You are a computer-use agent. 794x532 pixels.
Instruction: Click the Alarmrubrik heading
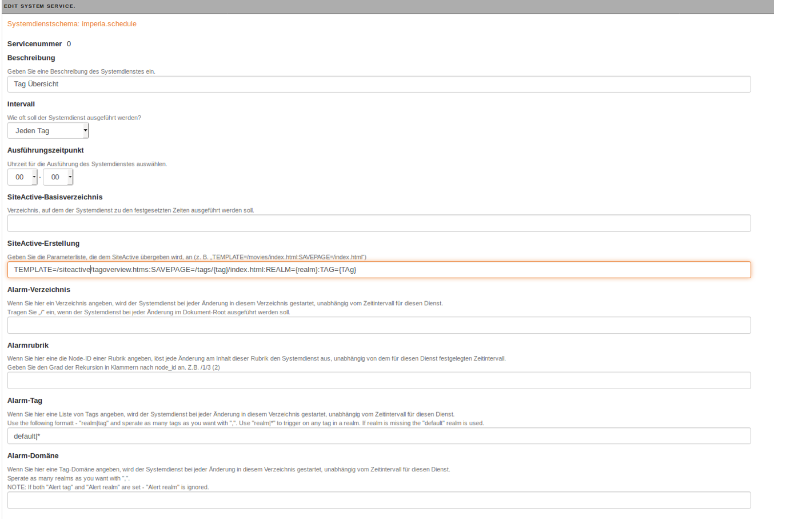tap(28, 346)
